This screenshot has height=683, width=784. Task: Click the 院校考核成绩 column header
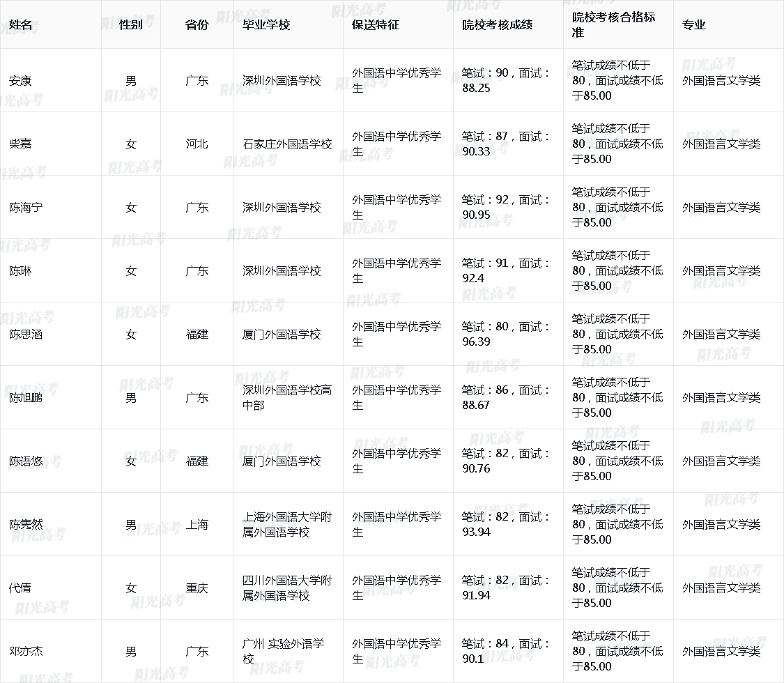(x=497, y=24)
